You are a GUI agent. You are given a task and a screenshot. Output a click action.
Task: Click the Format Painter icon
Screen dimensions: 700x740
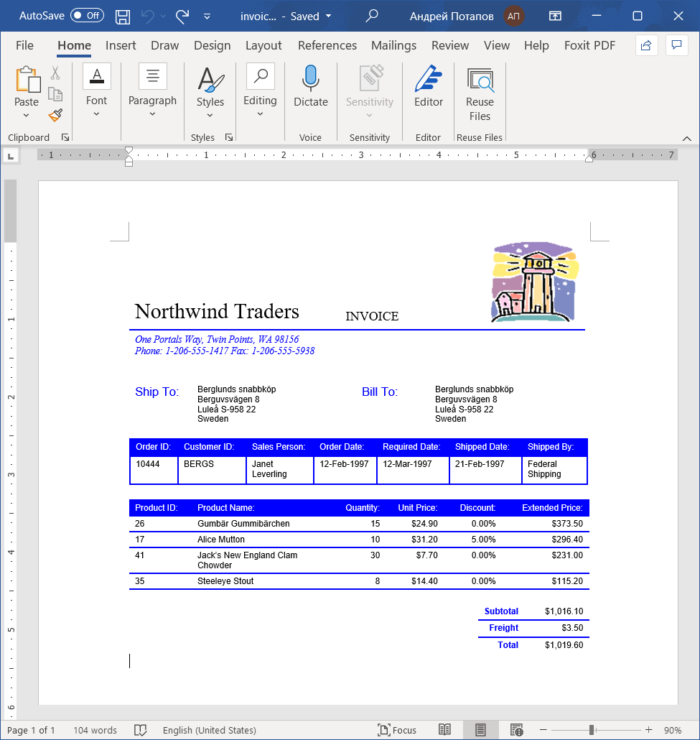[x=55, y=115]
